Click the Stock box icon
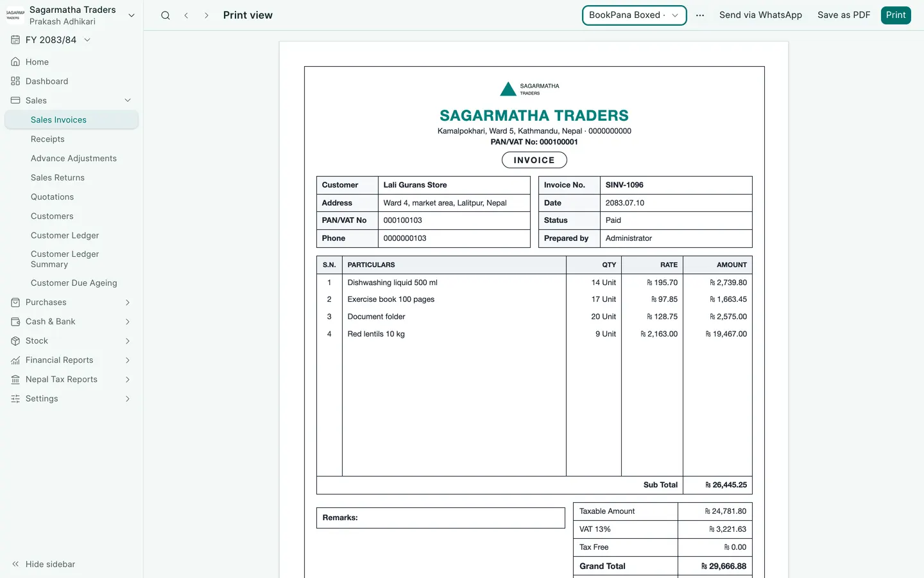Viewport: 924px width, 578px height. 15,340
